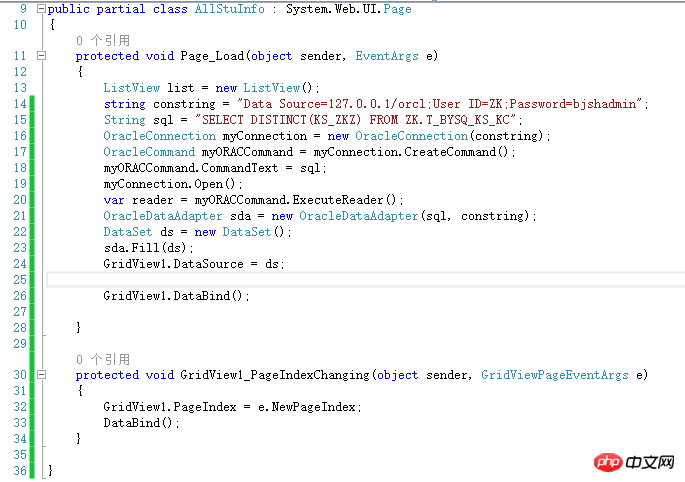685x482 pixels.
Task: Click the var keyword on line 20
Action: tap(114, 200)
